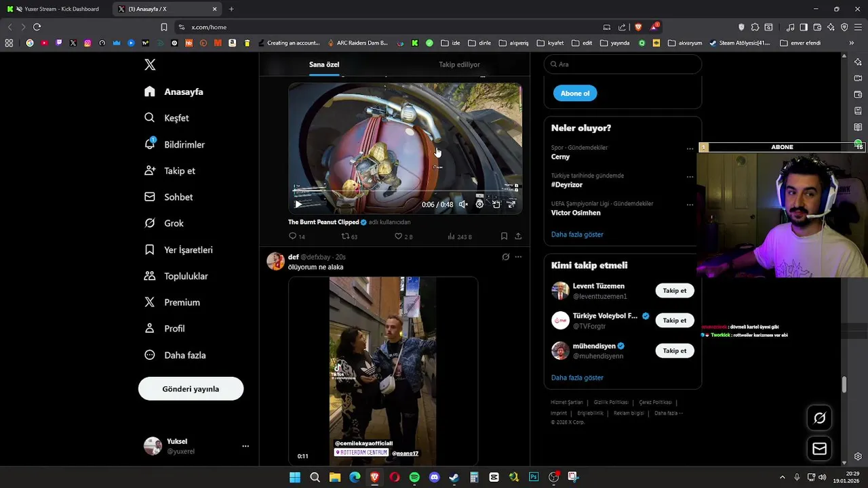
Task: Reload page in browser
Action: (x=37, y=27)
